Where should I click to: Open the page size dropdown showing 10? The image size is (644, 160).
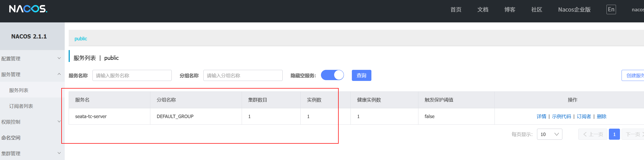point(549,134)
